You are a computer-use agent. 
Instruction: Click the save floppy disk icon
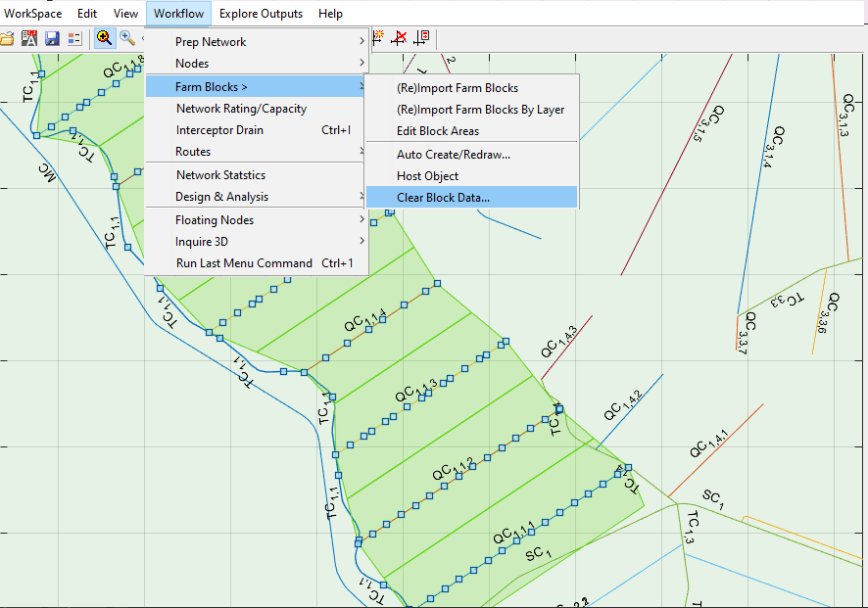point(52,38)
